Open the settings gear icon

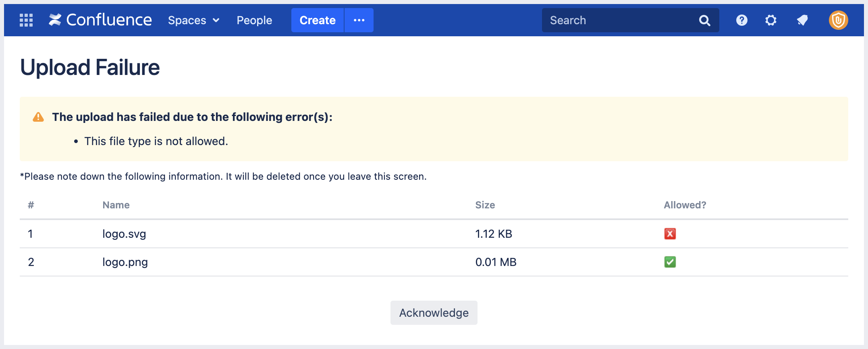pyautogui.click(x=770, y=20)
